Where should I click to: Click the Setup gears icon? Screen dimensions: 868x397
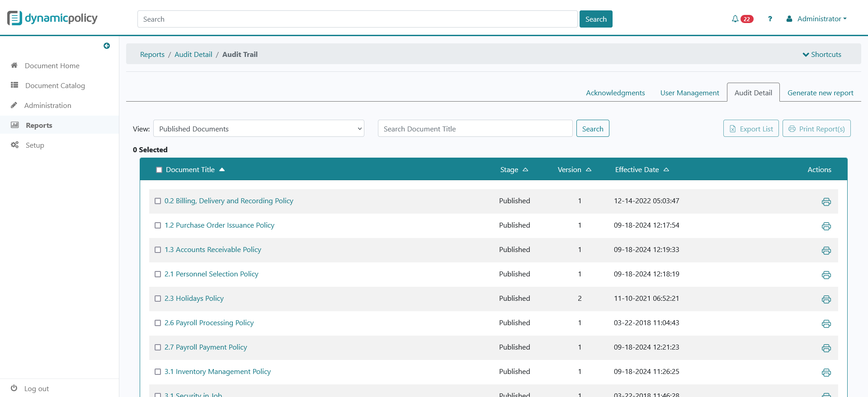(15, 145)
